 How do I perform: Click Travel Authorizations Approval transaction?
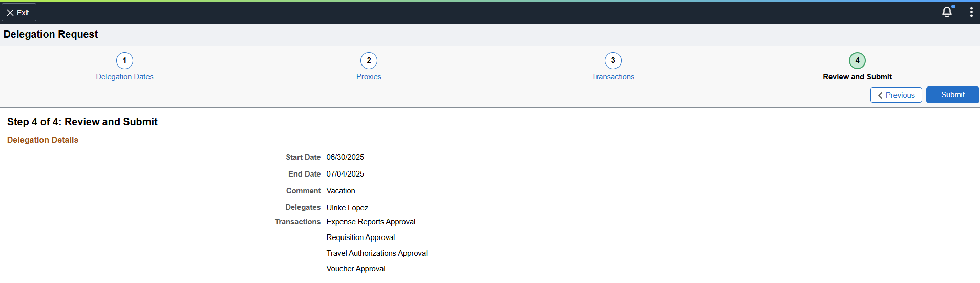point(377,253)
